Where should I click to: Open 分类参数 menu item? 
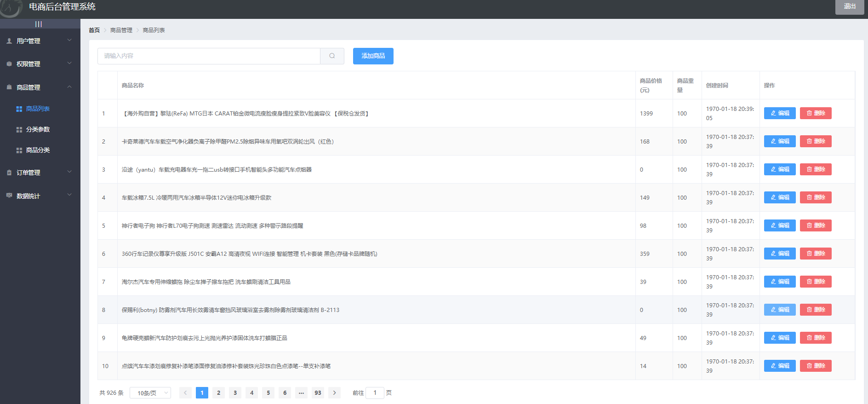pyautogui.click(x=40, y=130)
